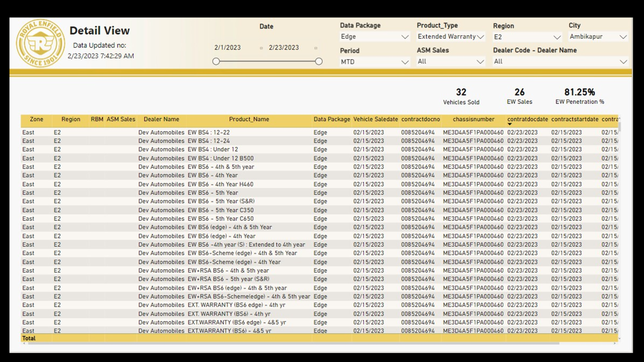Viewport: 644px width, 362px height.
Task: Click the 32 Vehicles Sold card
Action: [x=461, y=97]
